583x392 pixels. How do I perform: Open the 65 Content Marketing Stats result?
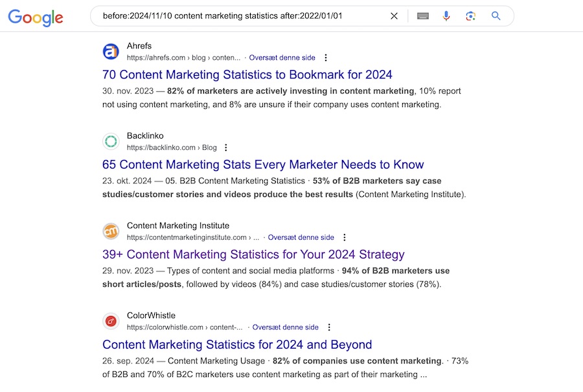pyautogui.click(x=262, y=165)
